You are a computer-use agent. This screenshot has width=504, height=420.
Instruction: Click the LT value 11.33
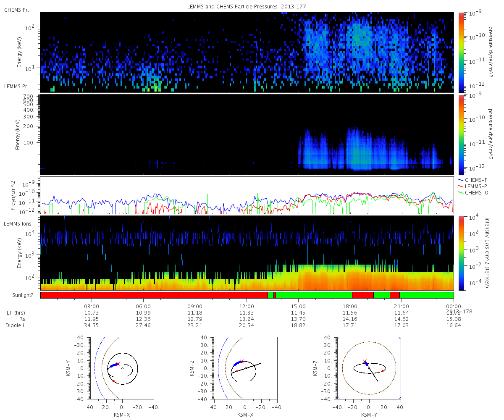[247, 313]
